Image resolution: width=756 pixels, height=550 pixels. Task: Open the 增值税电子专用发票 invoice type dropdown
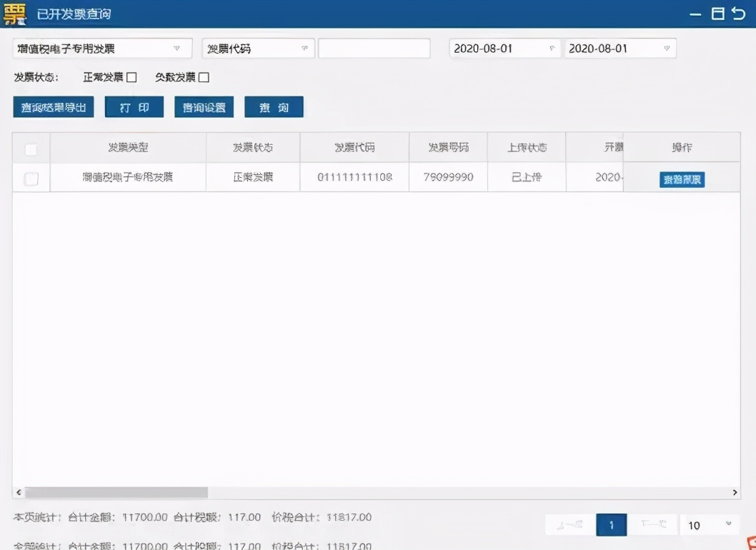(102, 48)
